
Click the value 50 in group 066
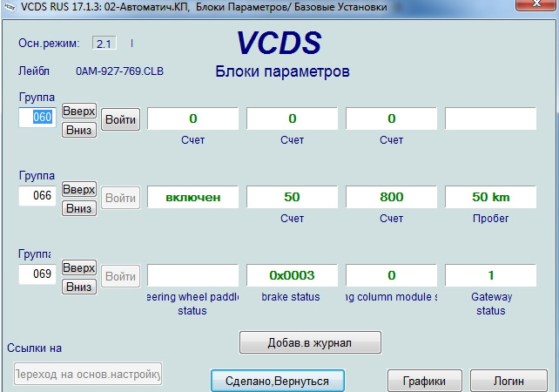[x=292, y=197]
